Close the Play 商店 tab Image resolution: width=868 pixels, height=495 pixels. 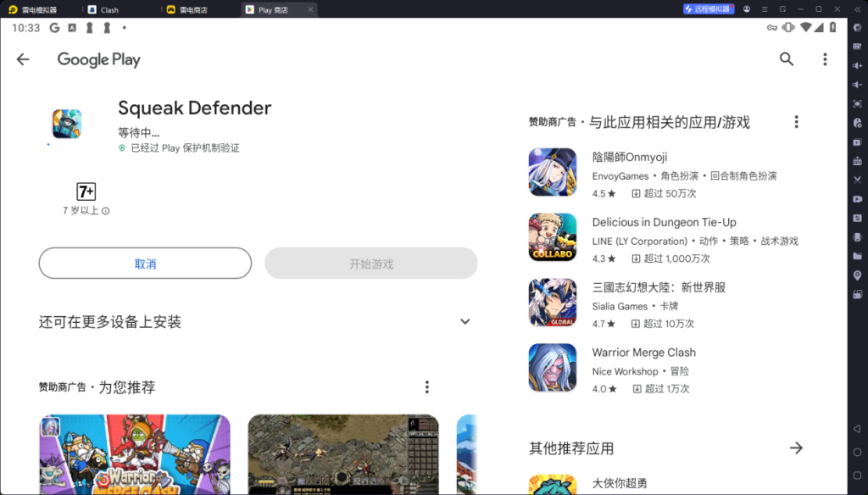pos(310,9)
